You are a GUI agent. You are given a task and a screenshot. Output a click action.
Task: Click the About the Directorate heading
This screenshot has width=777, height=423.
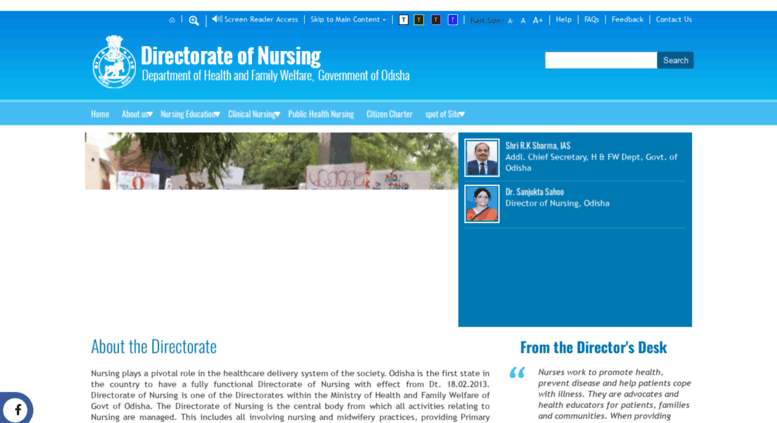(154, 347)
